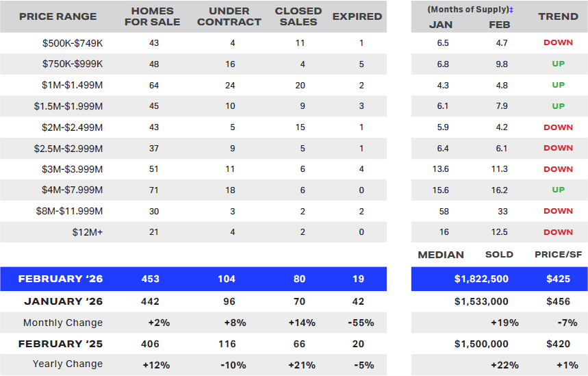Click the UNDER CONTRACT column header
This screenshot has width=588, height=376.
coord(234,16)
